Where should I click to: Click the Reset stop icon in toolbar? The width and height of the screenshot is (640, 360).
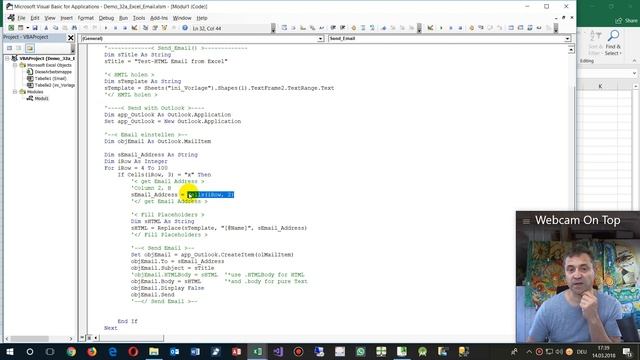coord(125,28)
